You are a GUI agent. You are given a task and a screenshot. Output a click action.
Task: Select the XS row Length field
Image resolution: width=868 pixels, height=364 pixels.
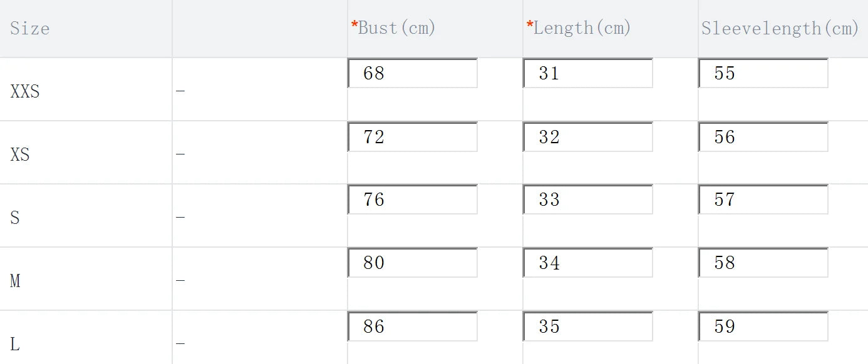(587, 136)
